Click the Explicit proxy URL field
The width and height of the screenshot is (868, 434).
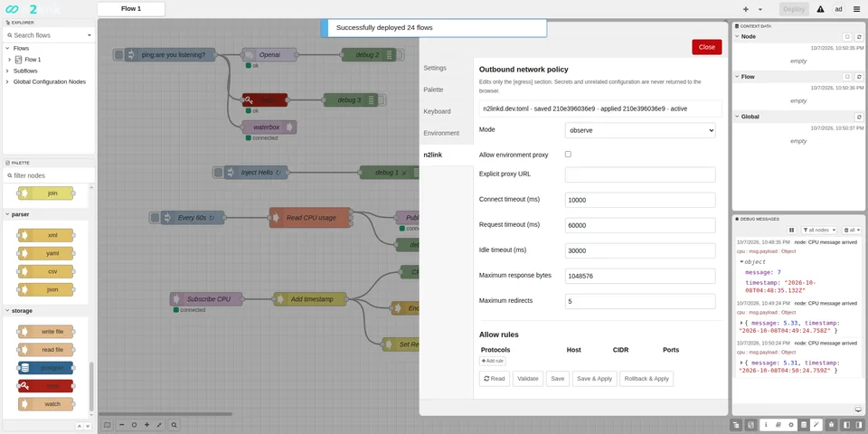click(x=640, y=175)
